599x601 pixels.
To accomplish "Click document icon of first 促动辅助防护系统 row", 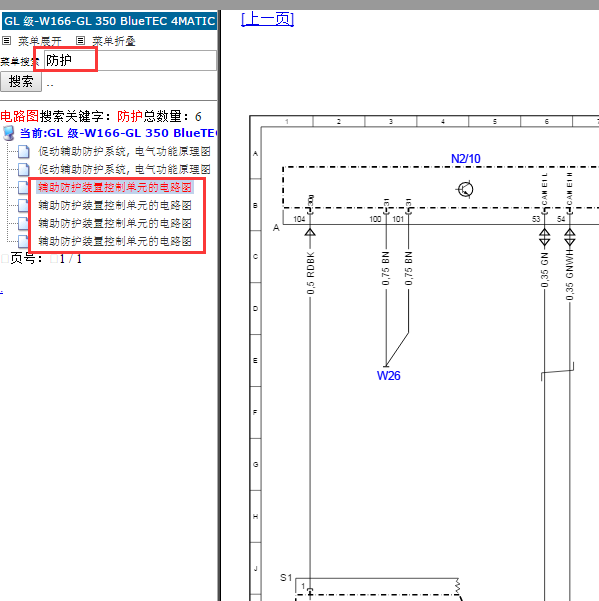I will pos(24,151).
